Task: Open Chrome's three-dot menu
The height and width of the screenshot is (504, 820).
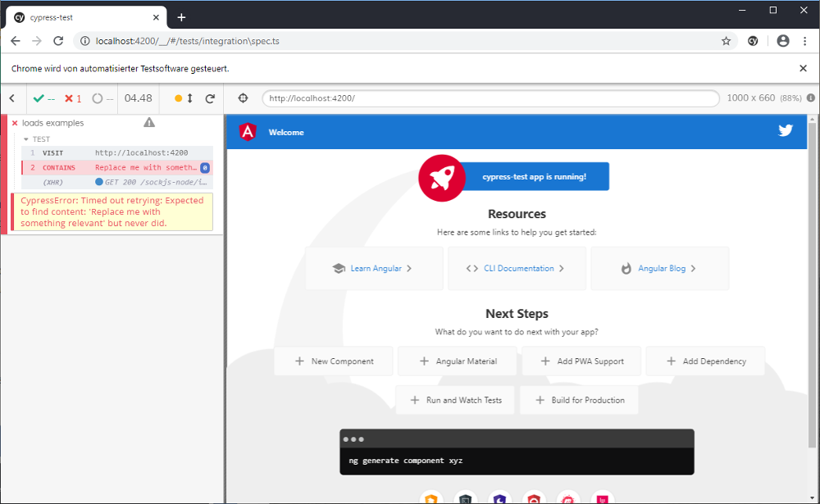Action: coord(805,41)
